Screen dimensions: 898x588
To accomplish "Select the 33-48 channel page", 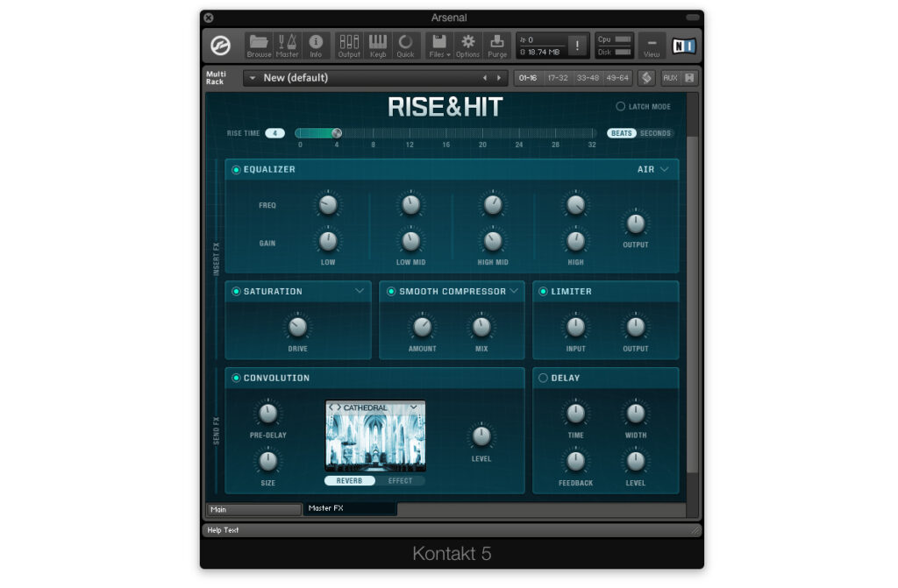I will point(588,78).
